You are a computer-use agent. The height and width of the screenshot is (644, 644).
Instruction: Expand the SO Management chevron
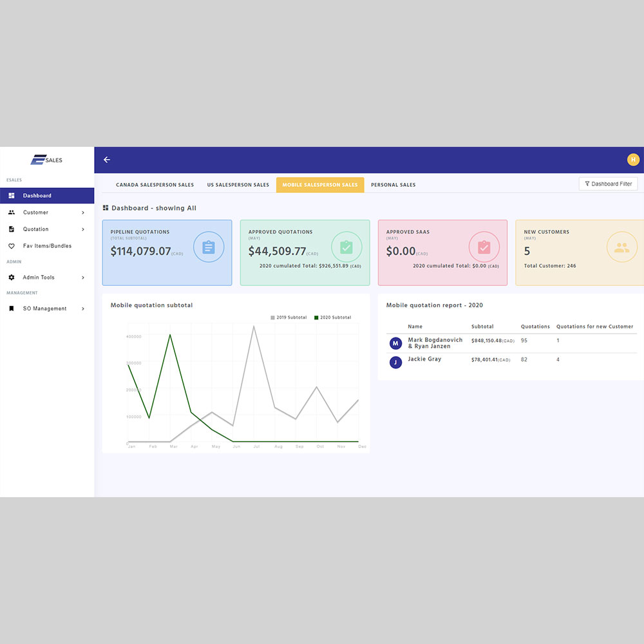tap(83, 309)
